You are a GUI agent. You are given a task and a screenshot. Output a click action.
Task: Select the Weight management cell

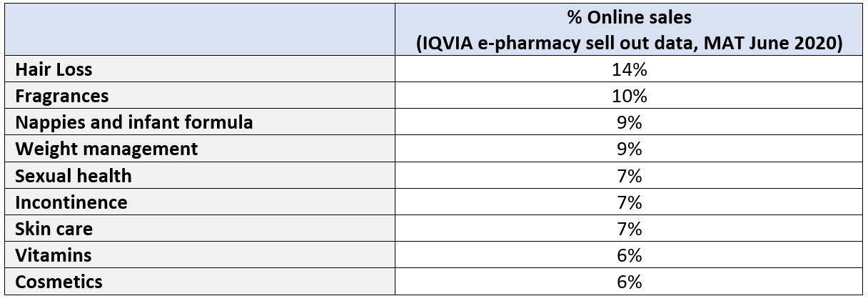pos(106,149)
